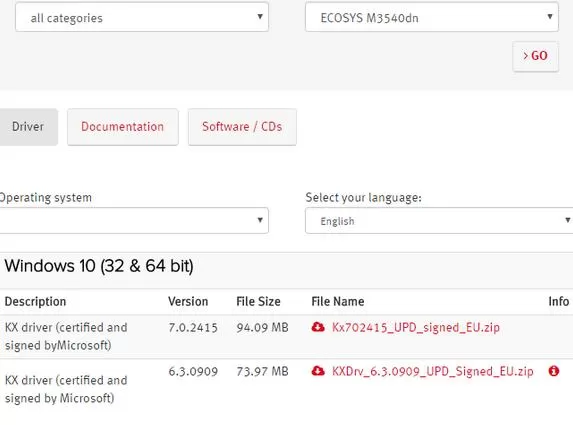The width and height of the screenshot is (573, 425).
Task: Open the red info icon for 6.3.0909 driver
Action: (x=554, y=371)
